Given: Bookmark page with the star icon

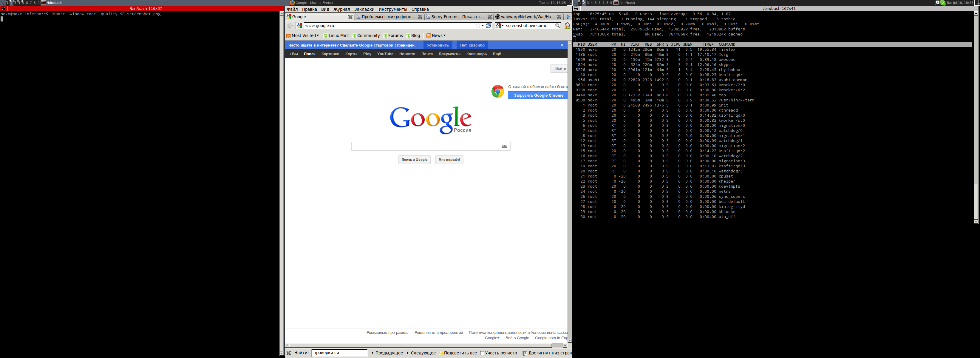Looking at the screenshot, I should point(478,26).
